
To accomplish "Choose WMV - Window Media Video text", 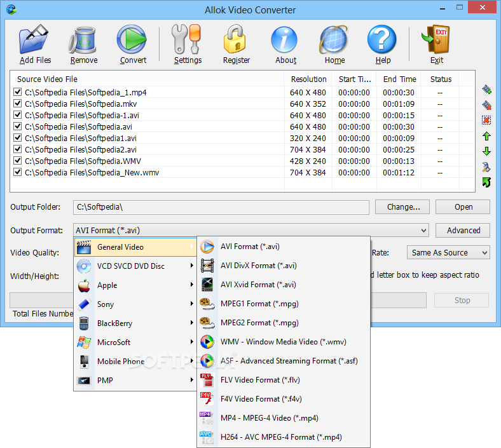I will (x=284, y=342).
